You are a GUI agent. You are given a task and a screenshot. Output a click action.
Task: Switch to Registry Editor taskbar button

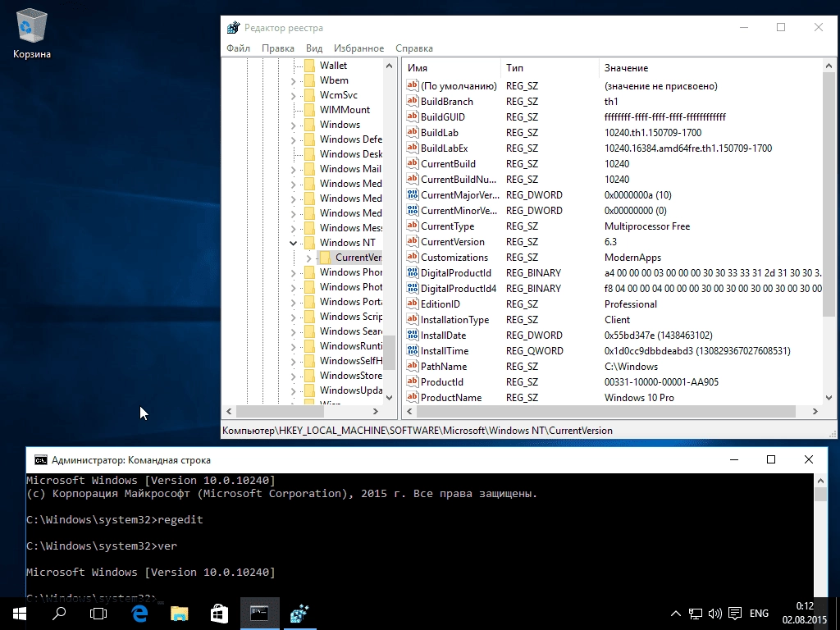tap(300, 614)
